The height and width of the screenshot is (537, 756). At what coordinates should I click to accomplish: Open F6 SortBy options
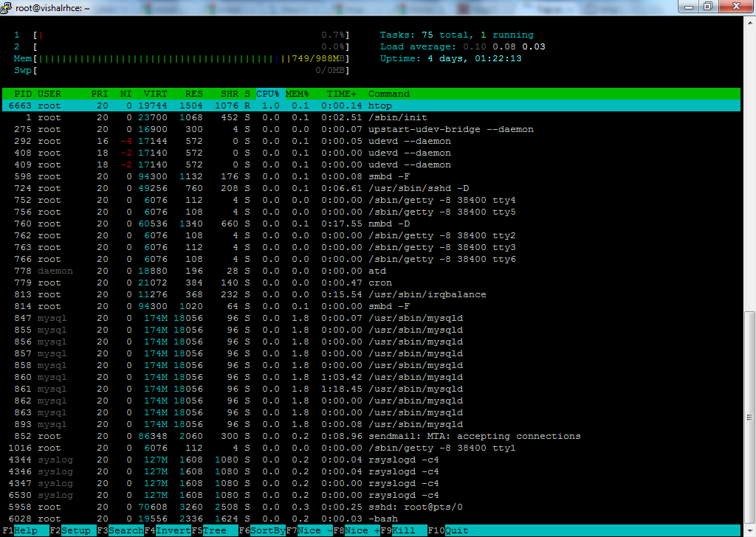tap(262, 530)
